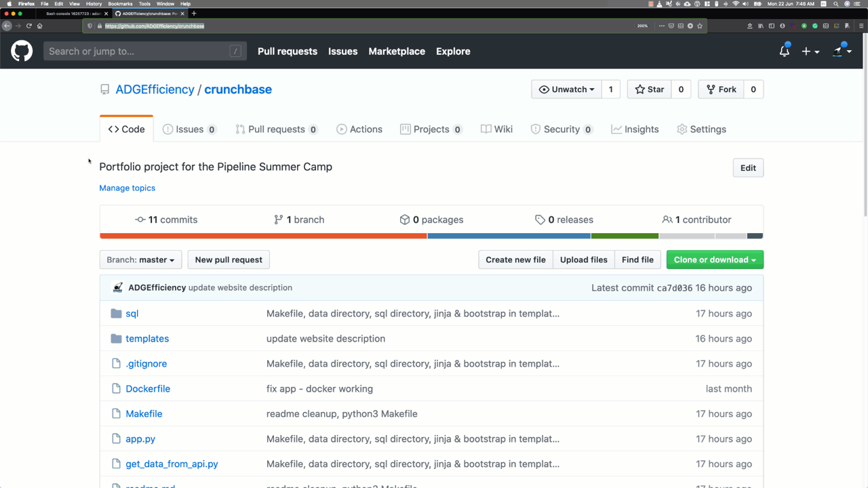Open the Unwatch dropdown
This screenshot has height=488, width=868.
click(x=566, y=89)
